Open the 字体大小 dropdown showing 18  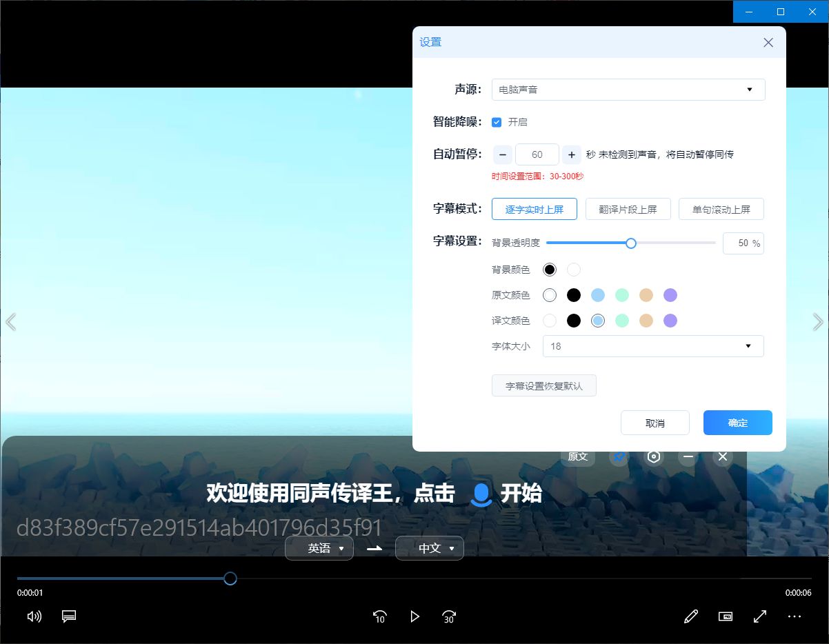click(653, 346)
